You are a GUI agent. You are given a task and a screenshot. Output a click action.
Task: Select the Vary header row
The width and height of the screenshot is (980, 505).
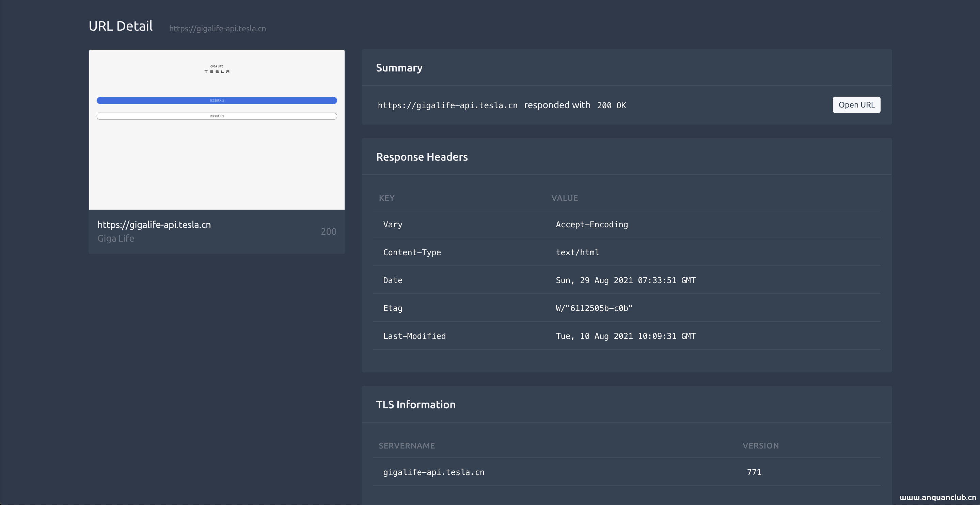coord(393,224)
